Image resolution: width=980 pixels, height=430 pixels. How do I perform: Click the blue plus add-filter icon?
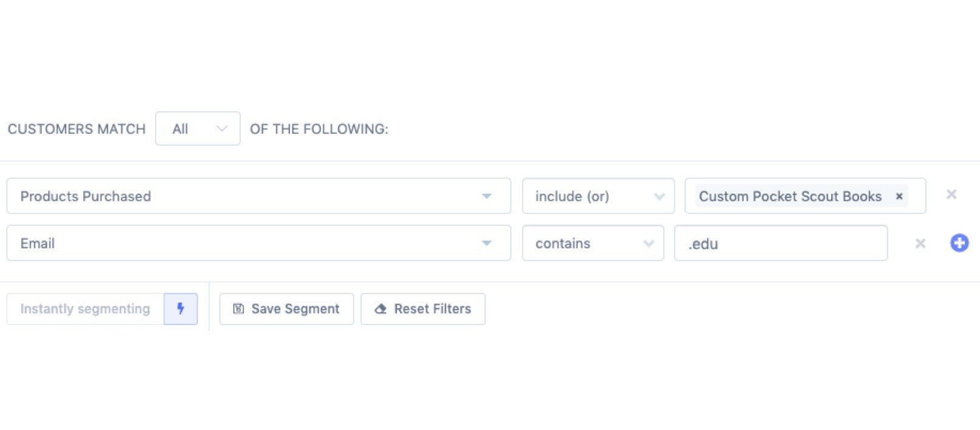click(959, 244)
